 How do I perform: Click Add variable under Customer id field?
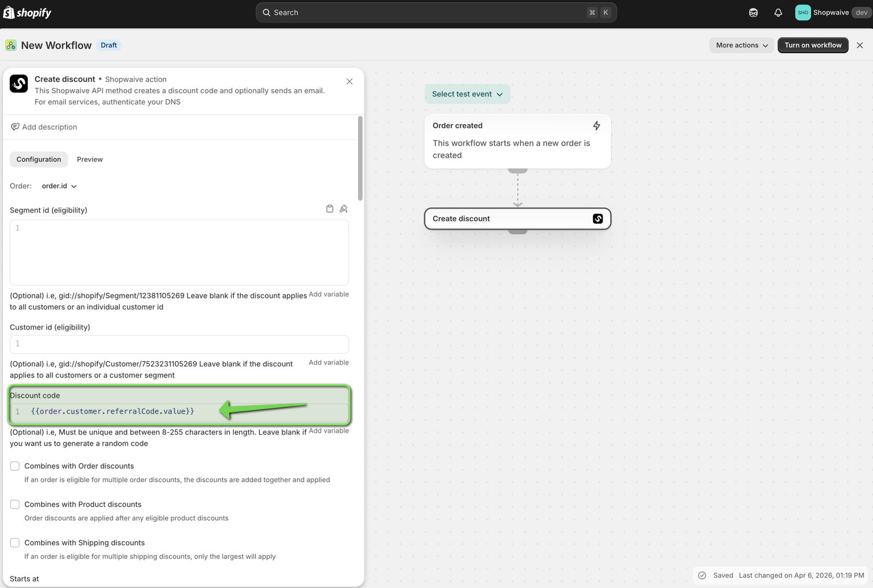coord(328,362)
